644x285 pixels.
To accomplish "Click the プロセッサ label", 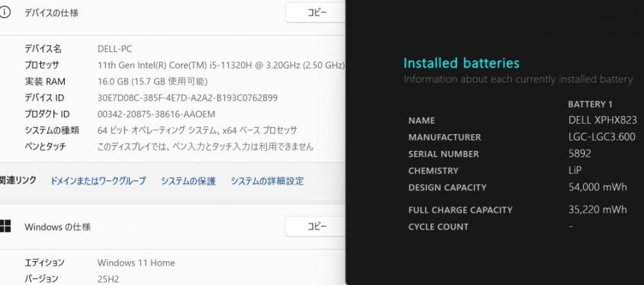I will tap(42, 65).
